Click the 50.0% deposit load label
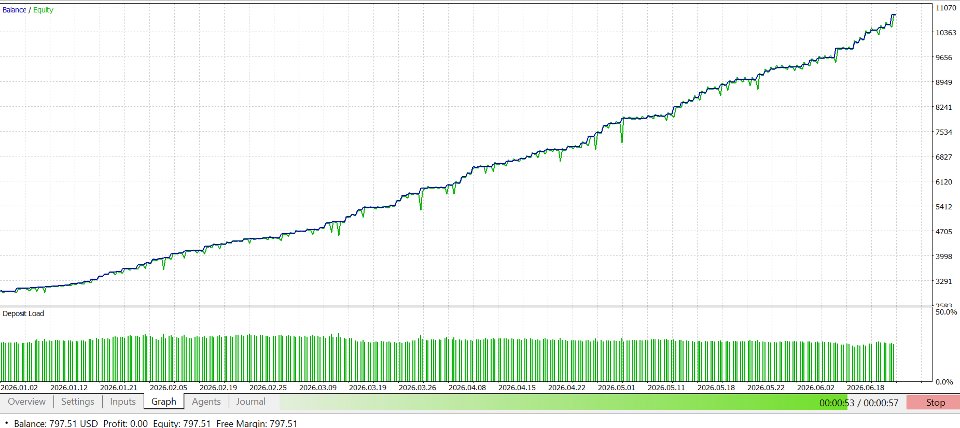This screenshot has height=428, width=960. tap(947, 312)
